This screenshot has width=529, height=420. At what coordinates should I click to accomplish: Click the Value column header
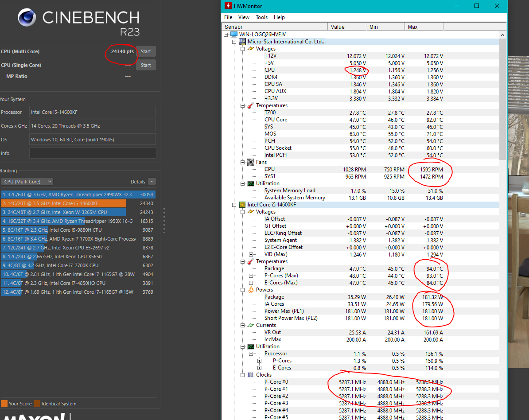347,27
